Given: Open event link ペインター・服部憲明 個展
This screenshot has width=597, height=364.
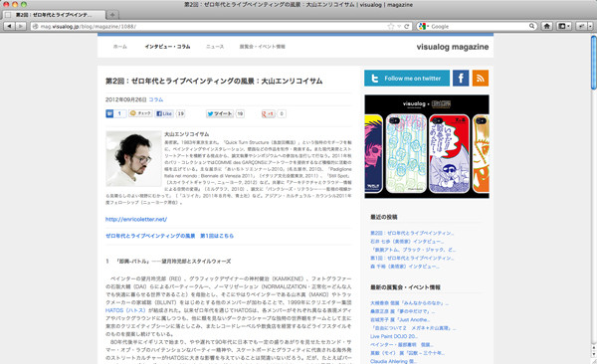Looking at the screenshot, I should tap(402, 344).
